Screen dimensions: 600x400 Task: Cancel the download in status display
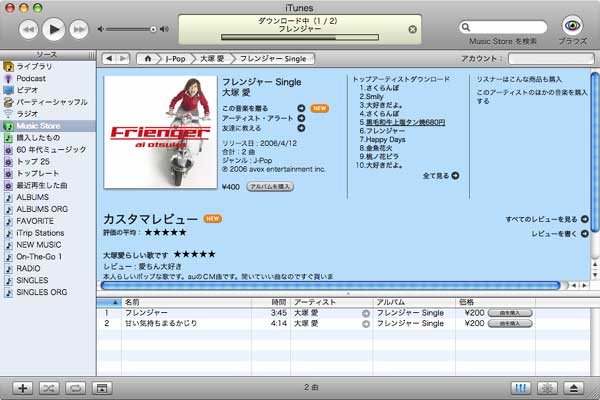pyautogui.click(x=412, y=29)
